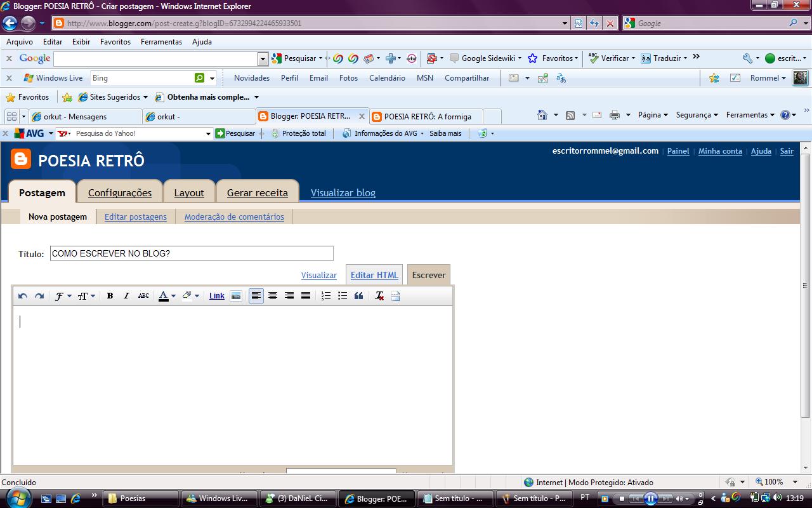The image size is (812, 508).
Task: Insert a Link in the post
Action: click(217, 296)
